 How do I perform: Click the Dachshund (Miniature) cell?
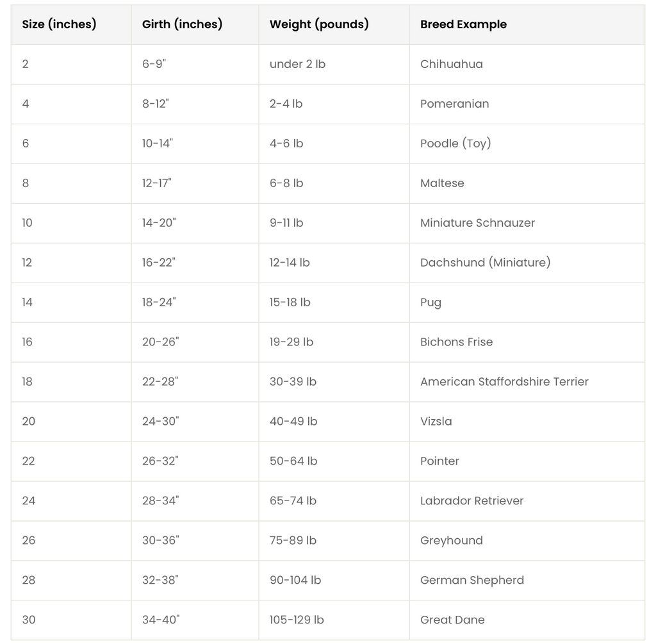pyautogui.click(x=527, y=263)
